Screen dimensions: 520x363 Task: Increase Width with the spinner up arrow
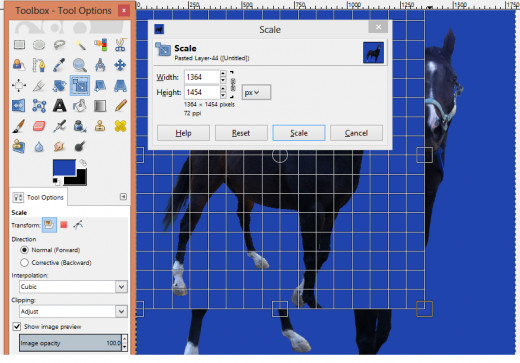coord(223,73)
